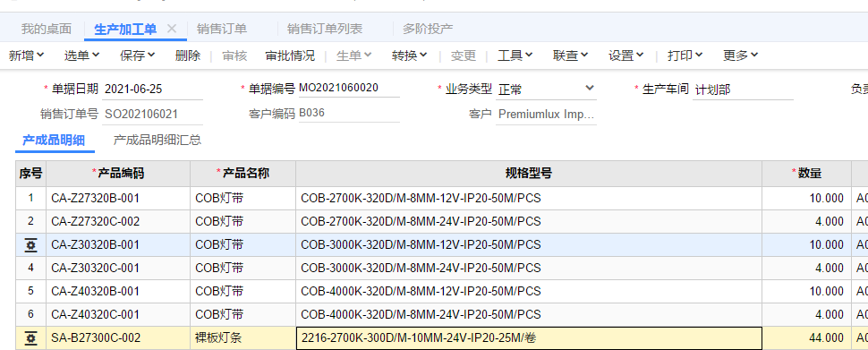This screenshot has width=868, height=350.
Task: Click the gear icon in SA-B27300C-002 row
Action: tap(30, 337)
